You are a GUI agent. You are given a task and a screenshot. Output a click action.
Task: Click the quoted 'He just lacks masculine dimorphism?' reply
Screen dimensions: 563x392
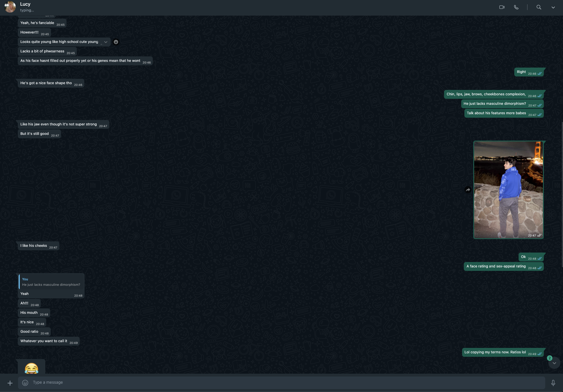[51, 282]
